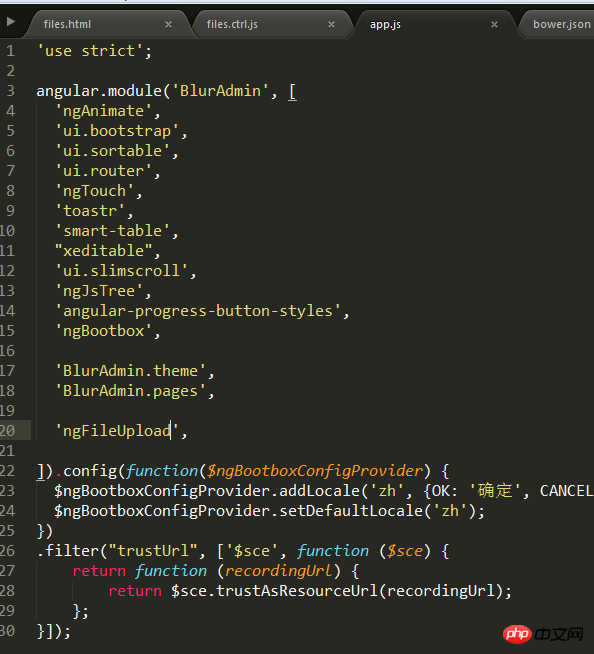
Task: Click line number 20 in gutter
Action: tap(8, 430)
